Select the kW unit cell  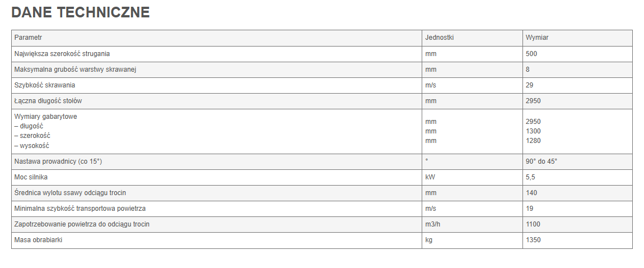point(431,177)
